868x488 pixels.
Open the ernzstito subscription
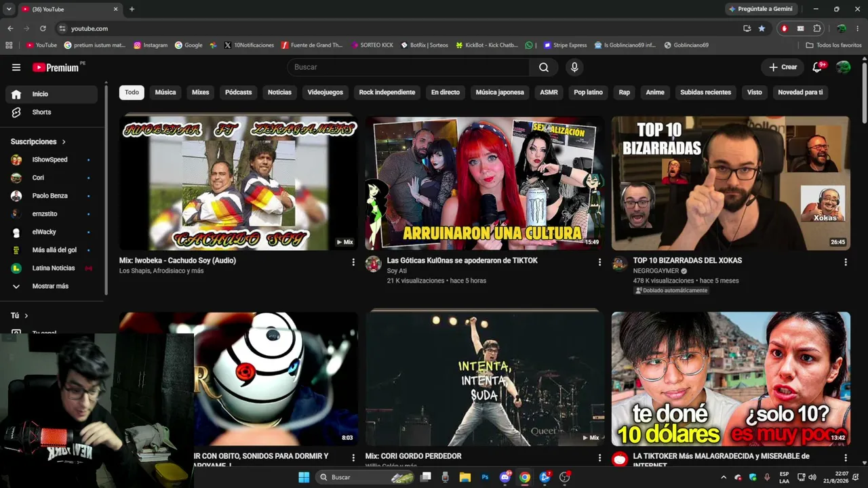tap(52, 213)
